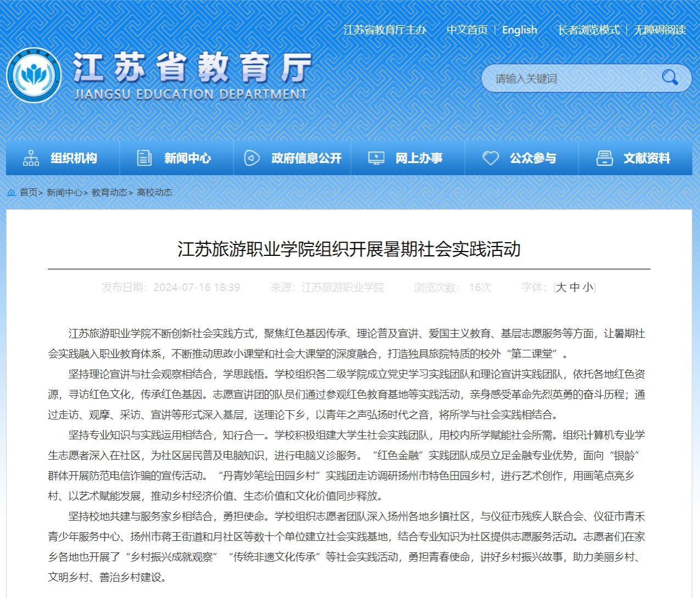Open 新闻中心 in breadcrumb
Screen dimensions: 700x598
point(64,193)
